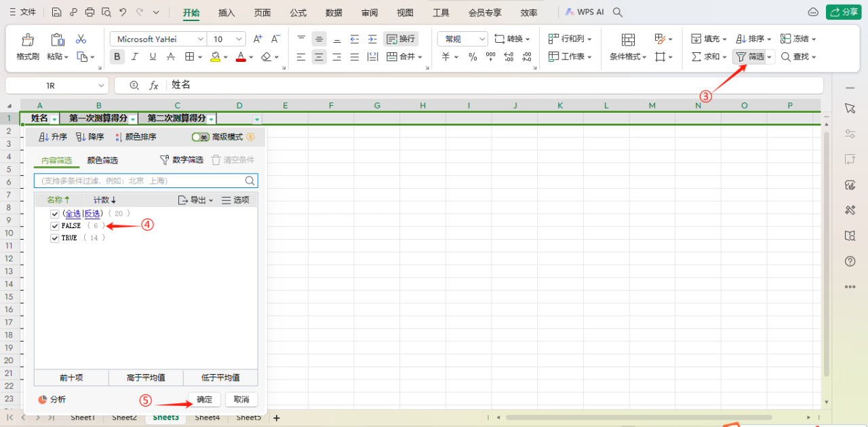This screenshot has height=427, width=868.
Task: Click the WPS AI button
Action: click(x=584, y=12)
